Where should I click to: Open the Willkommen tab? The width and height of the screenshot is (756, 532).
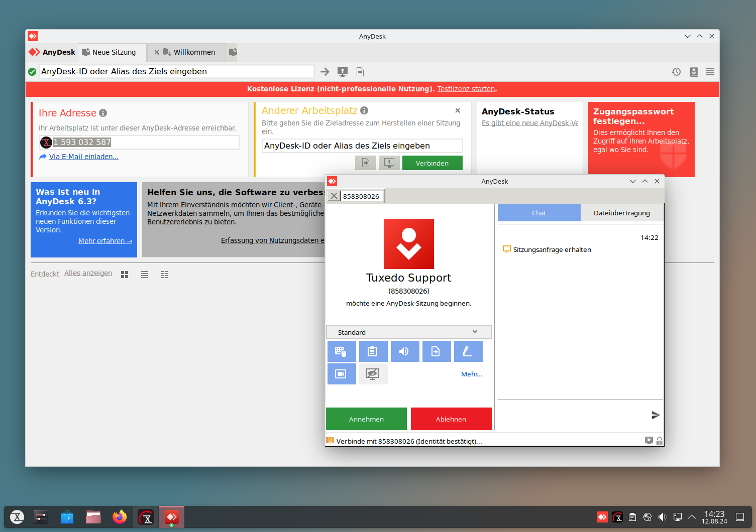click(194, 52)
